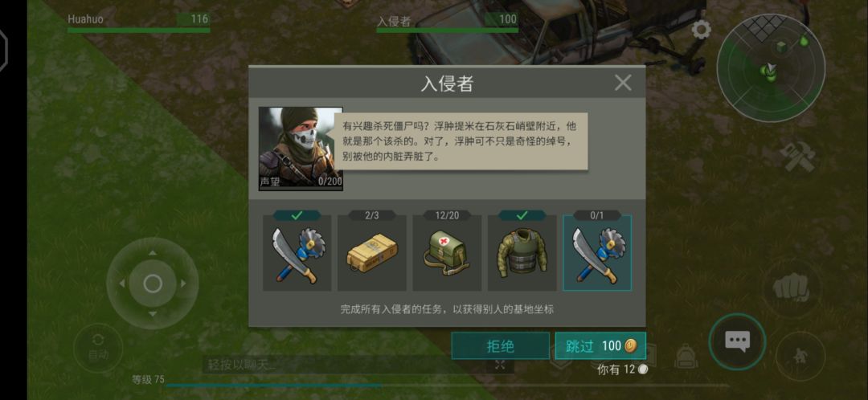This screenshot has width=868, height=400.
Task: Tap the circular minimap radar
Action: click(771, 67)
